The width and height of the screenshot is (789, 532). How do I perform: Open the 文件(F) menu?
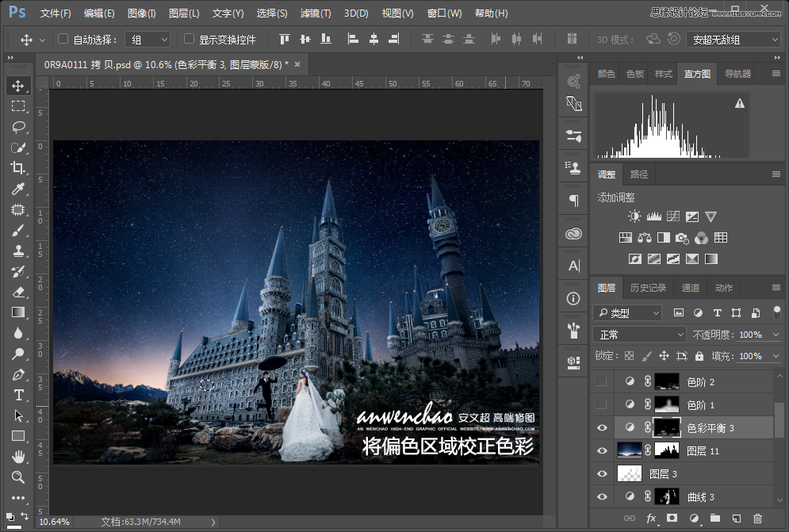56,13
